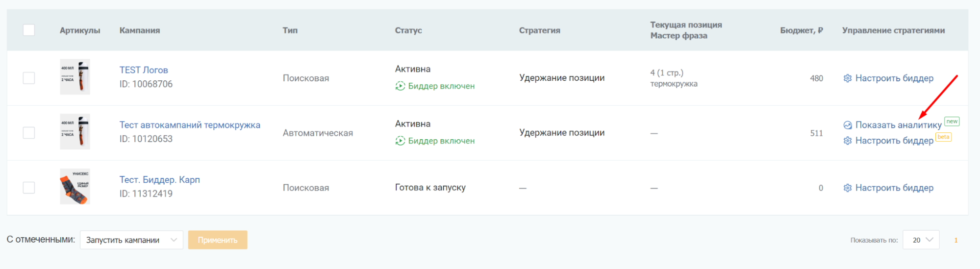Click Биддер включен icon in automatic campaign row
Screen dimensions: 980x269
(400, 141)
